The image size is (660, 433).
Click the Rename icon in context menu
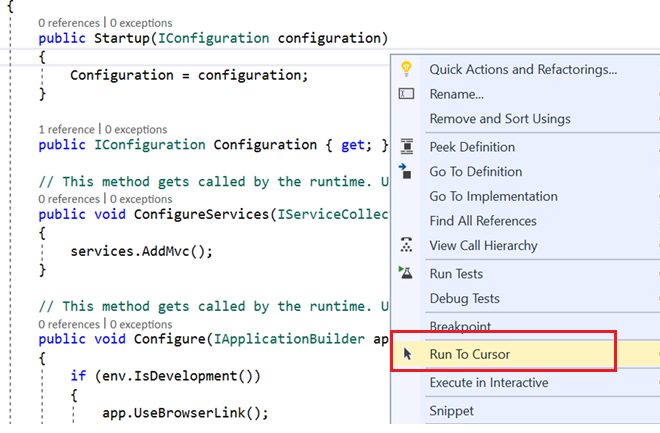406,94
